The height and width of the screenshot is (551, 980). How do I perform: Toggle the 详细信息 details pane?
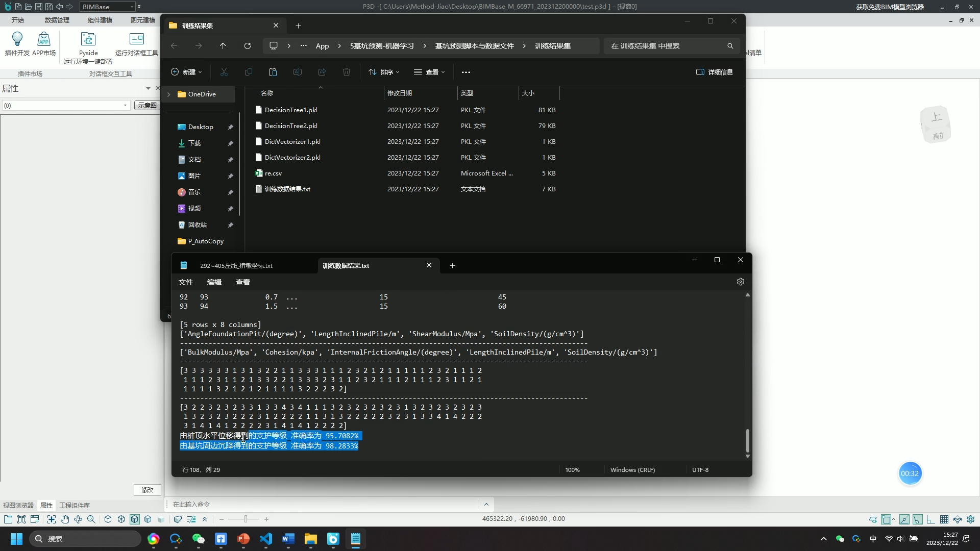tap(715, 72)
